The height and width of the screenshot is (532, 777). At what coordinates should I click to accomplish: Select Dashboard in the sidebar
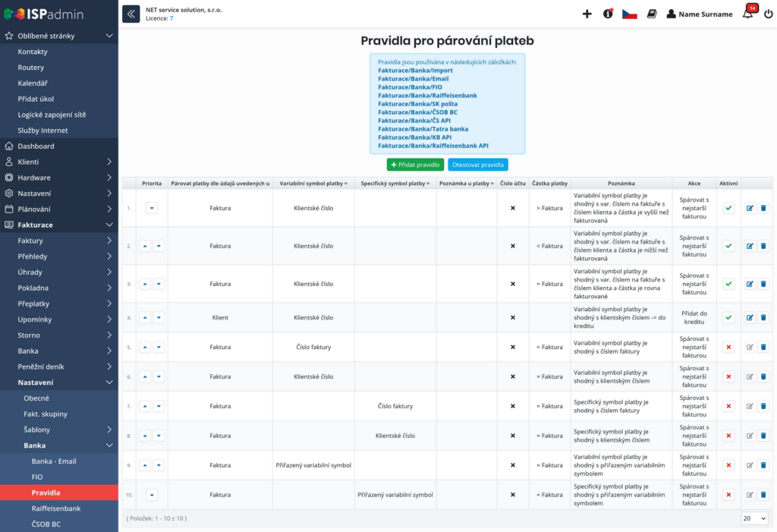59,146
